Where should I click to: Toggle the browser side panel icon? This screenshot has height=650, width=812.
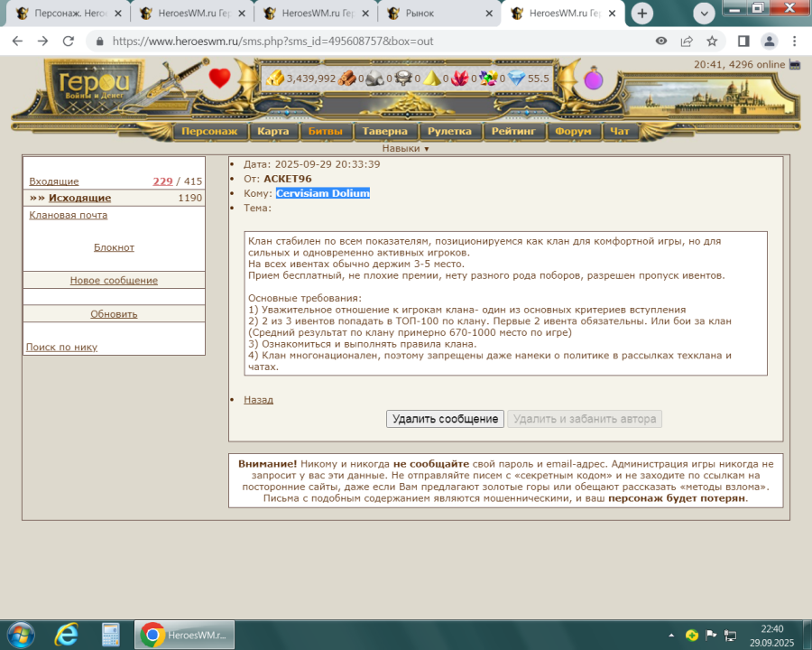(743, 42)
